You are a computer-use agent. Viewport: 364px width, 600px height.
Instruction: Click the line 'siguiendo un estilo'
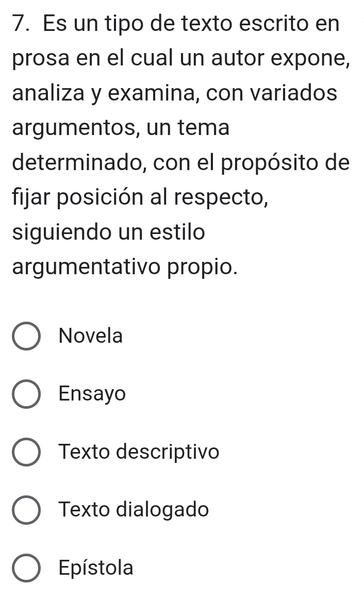109,232
